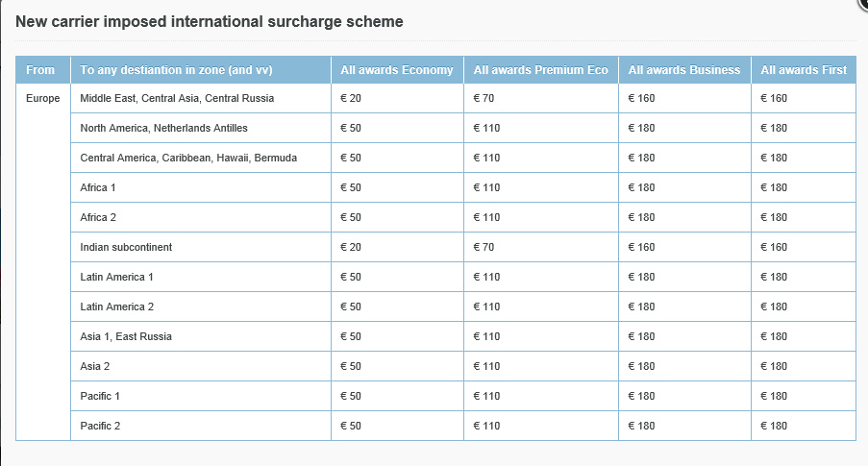Screen dimensions: 868x466
Task: Click the 'All awards Premium Eco' header
Action: (540, 70)
